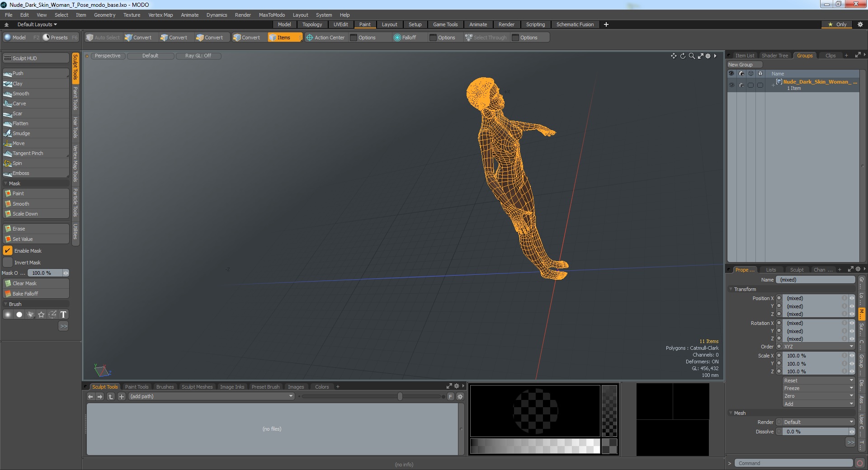Select the Scar sculpt tool

click(x=36, y=113)
